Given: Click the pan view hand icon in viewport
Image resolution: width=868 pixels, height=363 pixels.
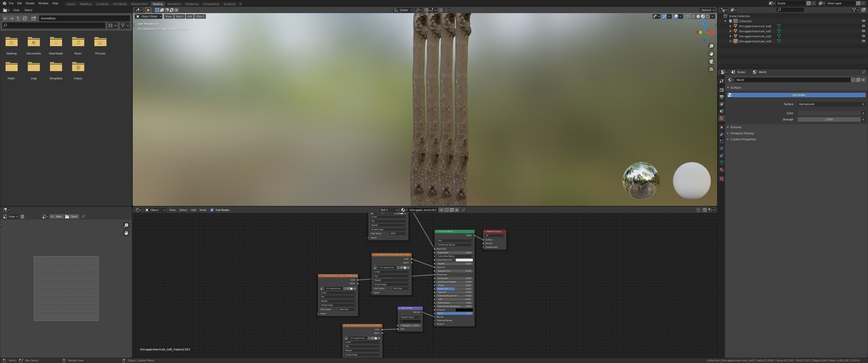Looking at the screenshot, I should tap(711, 54).
